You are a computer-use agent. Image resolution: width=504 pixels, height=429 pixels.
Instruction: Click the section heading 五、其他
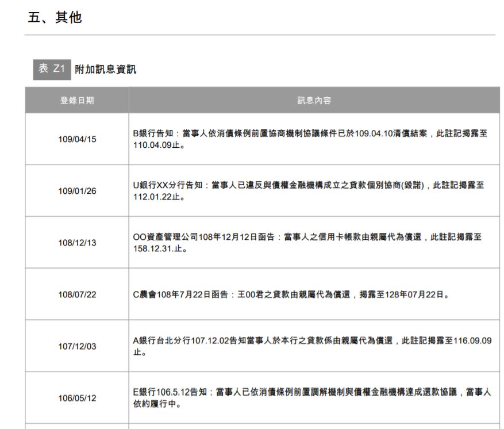click(55, 17)
